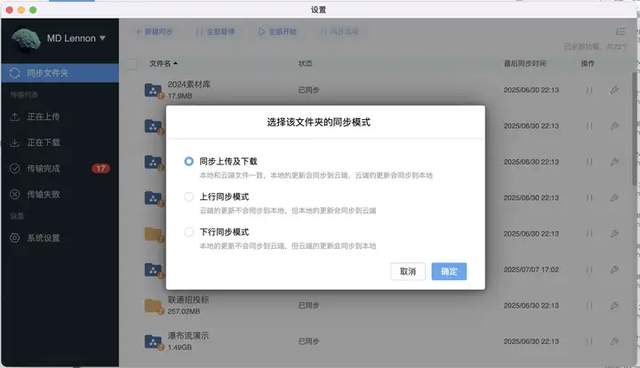Click the gear icon beside 系统设置
The image size is (640, 368).
(x=15, y=238)
